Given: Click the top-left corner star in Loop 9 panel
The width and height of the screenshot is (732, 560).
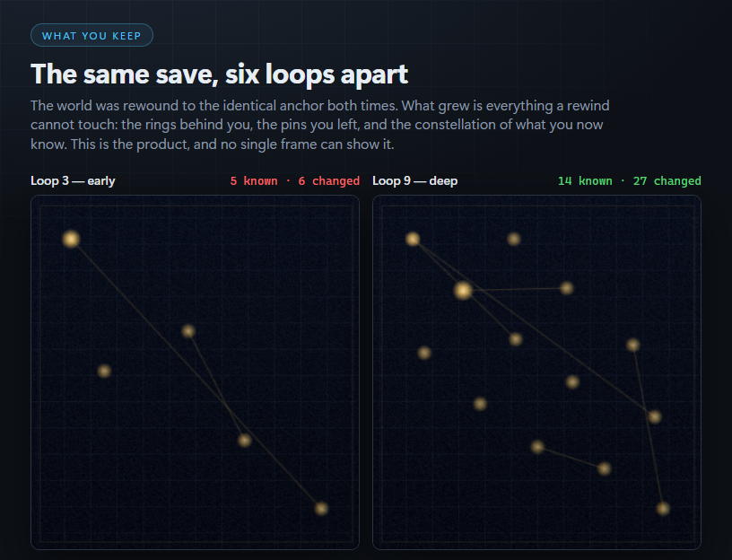Looking at the screenshot, I should 413,239.
